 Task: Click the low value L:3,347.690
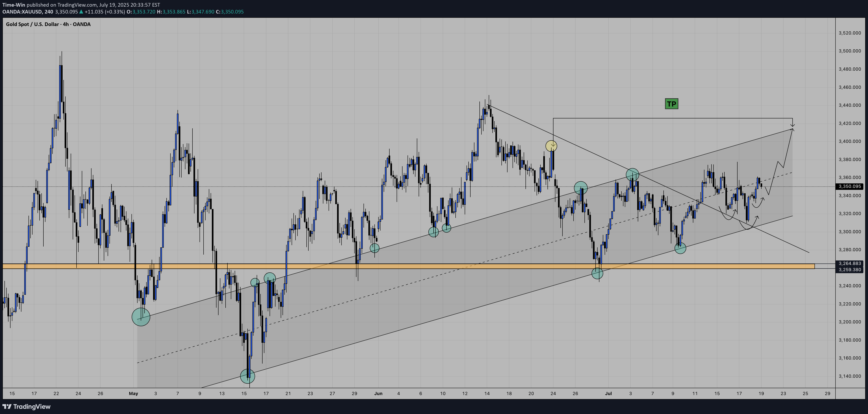pos(201,12)
